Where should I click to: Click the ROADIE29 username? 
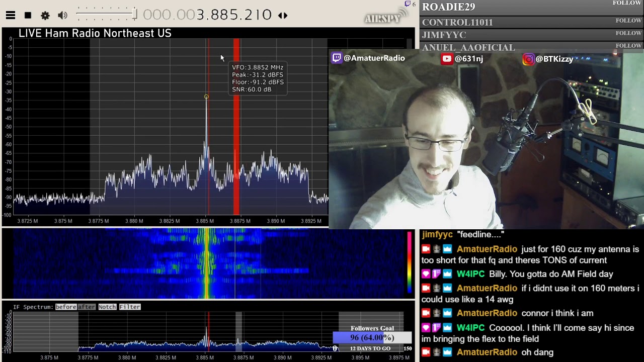coord(448,7)
